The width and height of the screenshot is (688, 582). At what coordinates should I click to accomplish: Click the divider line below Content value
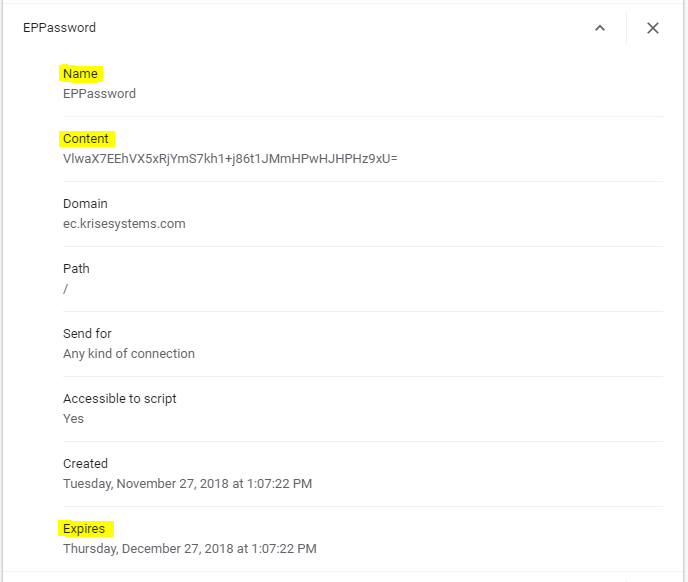tap(363, 181)
